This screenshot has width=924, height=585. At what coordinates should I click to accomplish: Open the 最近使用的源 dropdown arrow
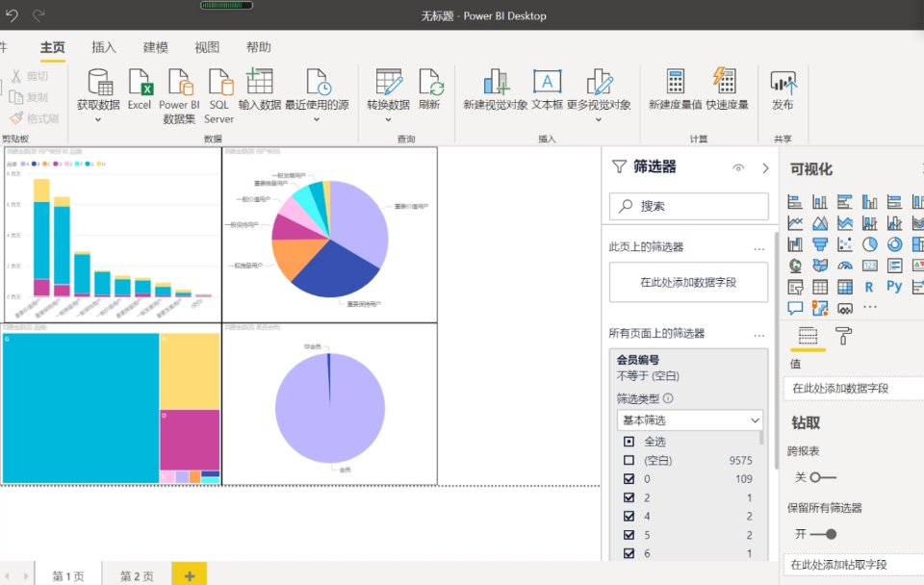pyautogui.click(x=317, y=119)
